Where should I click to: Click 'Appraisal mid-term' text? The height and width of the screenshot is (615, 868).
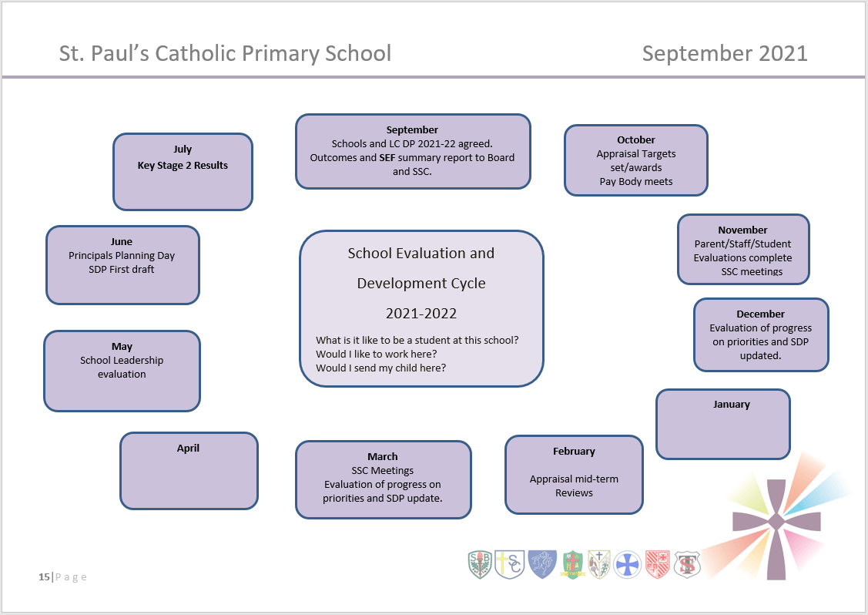(x=574, y=479)
